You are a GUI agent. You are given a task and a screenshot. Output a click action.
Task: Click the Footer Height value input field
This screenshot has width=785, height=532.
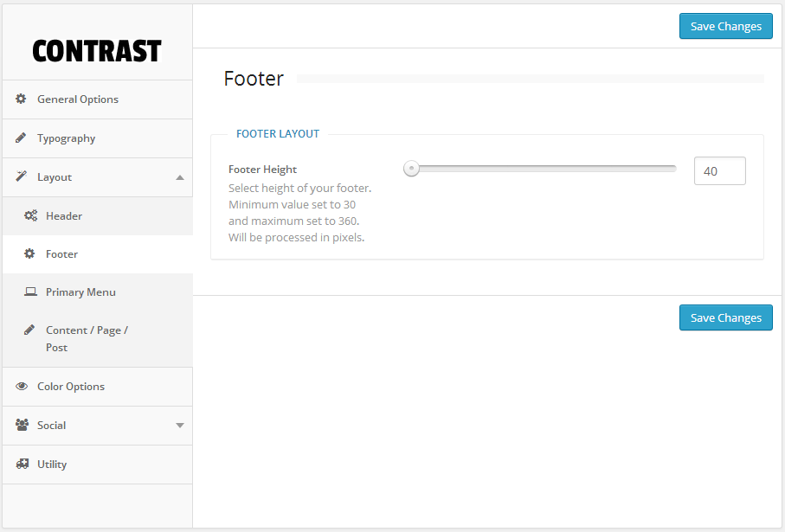(x=719, y=171)
